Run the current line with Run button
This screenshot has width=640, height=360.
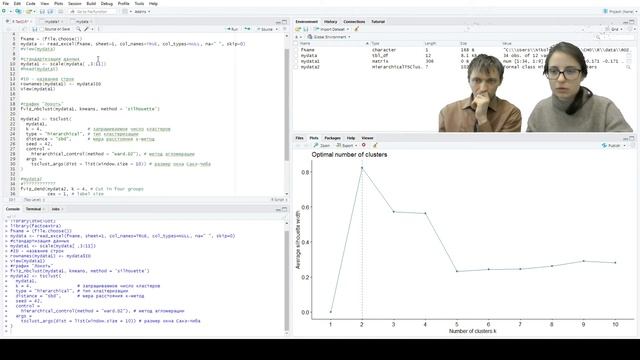tap(233, 29)
